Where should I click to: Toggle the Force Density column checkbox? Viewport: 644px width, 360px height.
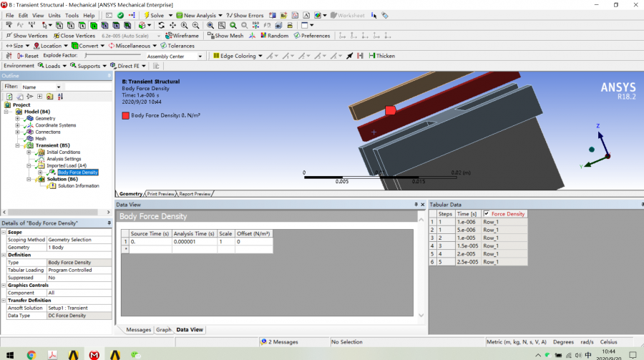pyautogui.click(x=487, y=213)
